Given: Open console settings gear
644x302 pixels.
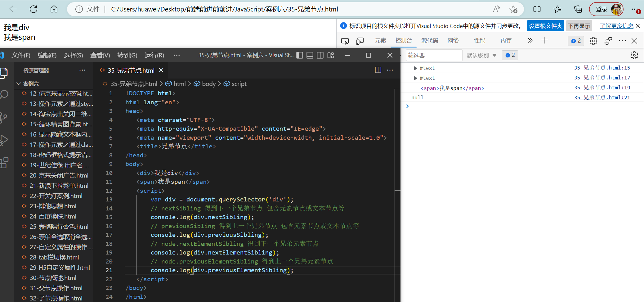Looking at the screenshot, I should (x=634, y=55).
